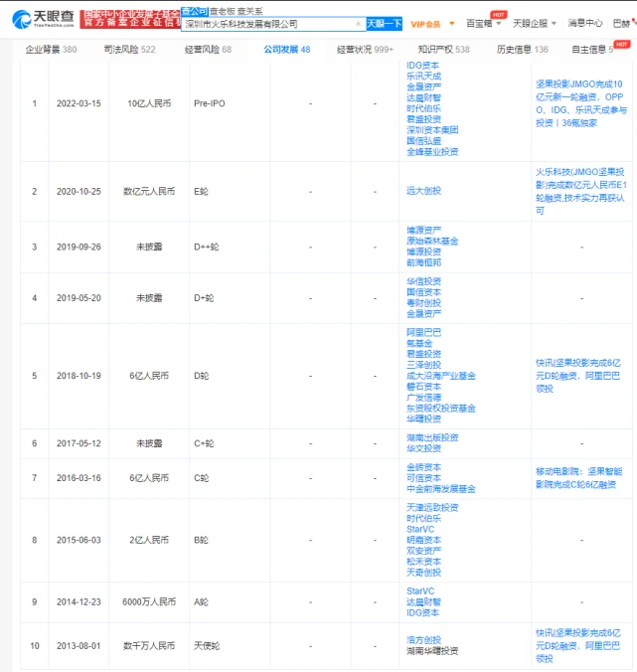Image resolution: width=637 pixels, height=672 pixels.
Task: Open investor link 粤财创投
Action: click(x=423, y=303)
